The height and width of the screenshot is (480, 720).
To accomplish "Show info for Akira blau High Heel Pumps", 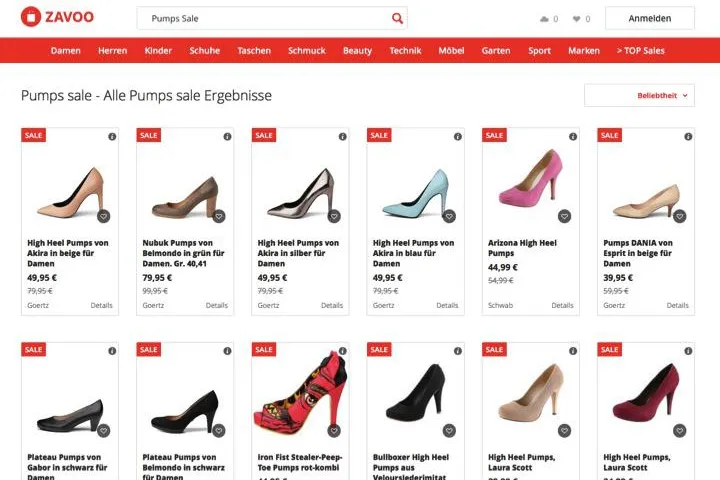I will tap(458, 136).
